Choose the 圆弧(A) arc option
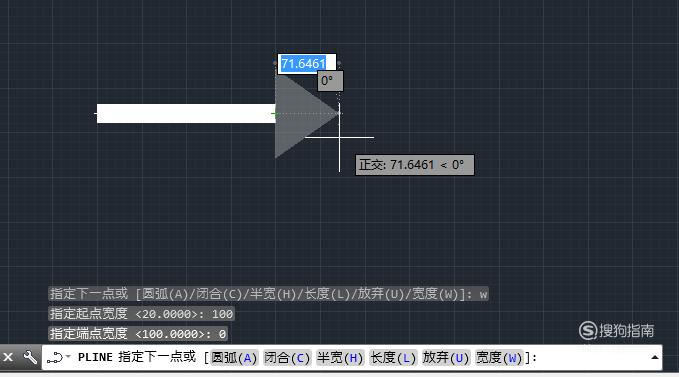The height and width of the screenshot is (377, 679). click(x=234, y=358)
